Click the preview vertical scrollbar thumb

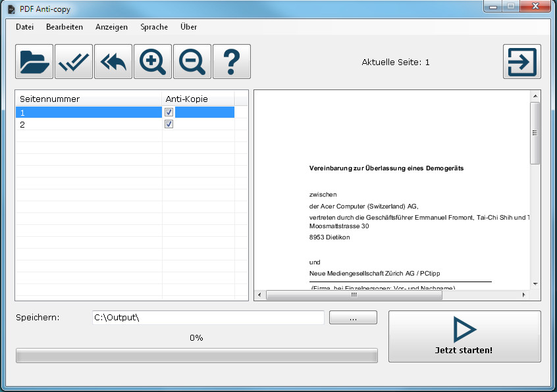(x=535, y=133)
